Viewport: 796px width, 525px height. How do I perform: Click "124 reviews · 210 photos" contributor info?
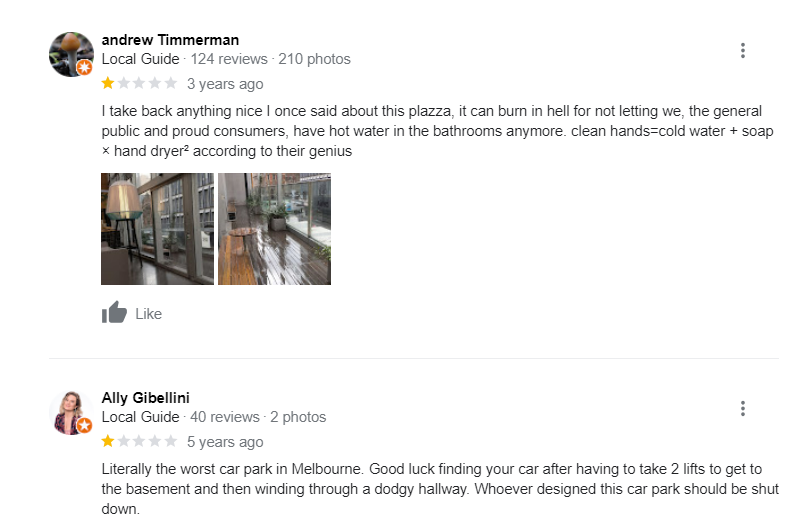point(271,59)
